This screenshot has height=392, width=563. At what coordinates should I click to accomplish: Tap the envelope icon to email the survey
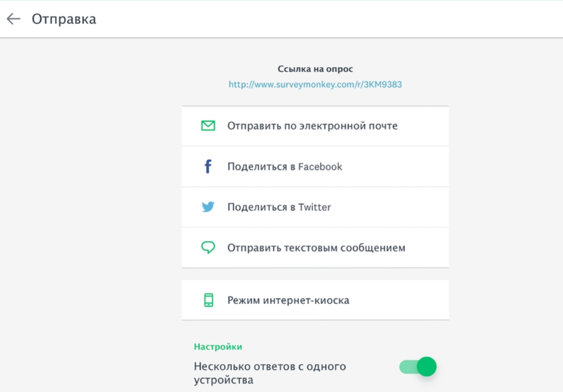coord(209,126)
